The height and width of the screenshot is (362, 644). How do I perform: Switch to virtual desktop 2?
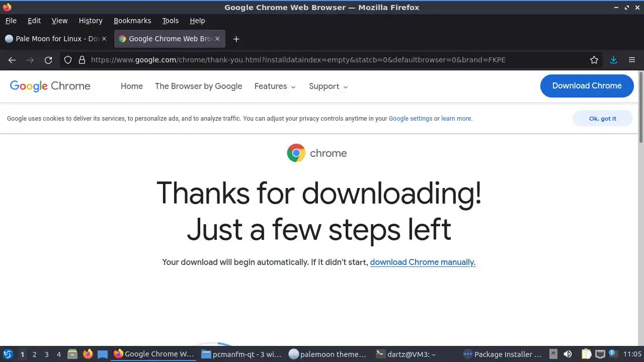(x=34, y=354)
